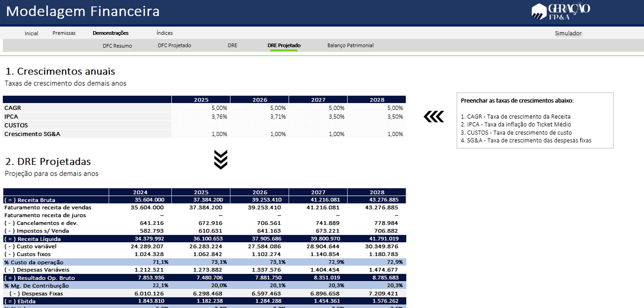Switch to the DFC Resumo tab
This screenshot has width=644, height=308.
pos(117,46)
